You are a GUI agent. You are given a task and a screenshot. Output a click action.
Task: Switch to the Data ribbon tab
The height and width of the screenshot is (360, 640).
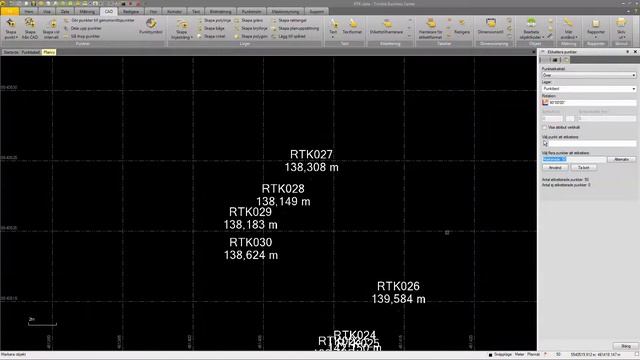[x=65, y=11]
